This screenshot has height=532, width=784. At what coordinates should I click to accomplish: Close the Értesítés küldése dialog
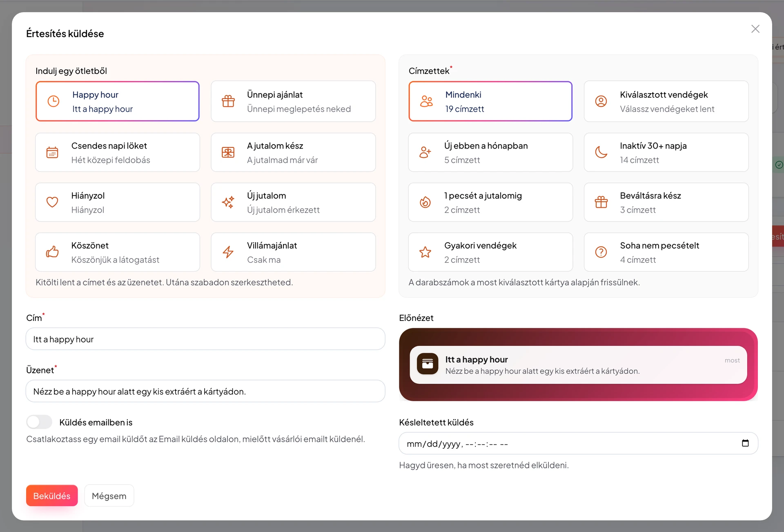[x=755, y=29]
